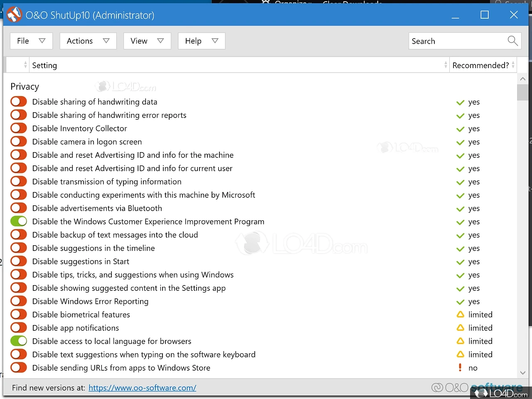
Task: Open the View dropdown menu
Action: click(147, 41)
